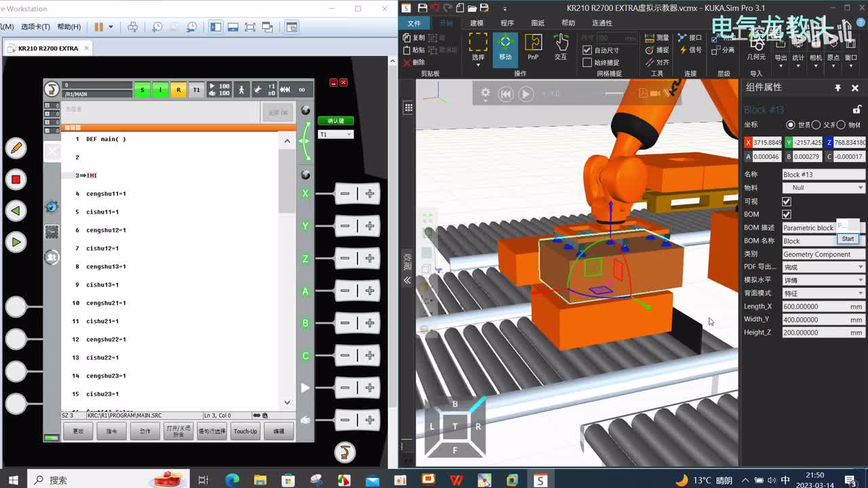The height and width of the screenshot is (488, 868).
Task: Toggle the green S submit interpreter indicator
Action: (x=142, y=89)
